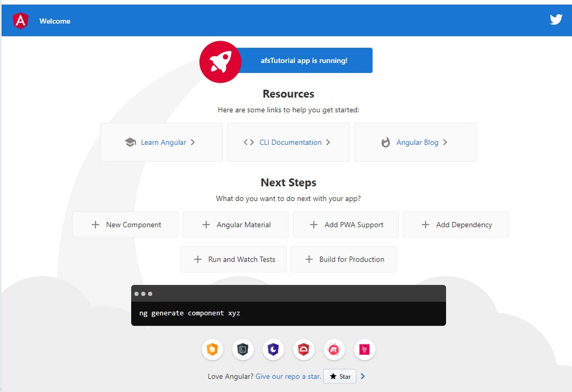Open the Twitter bird icon link

(x=556, y=19)
